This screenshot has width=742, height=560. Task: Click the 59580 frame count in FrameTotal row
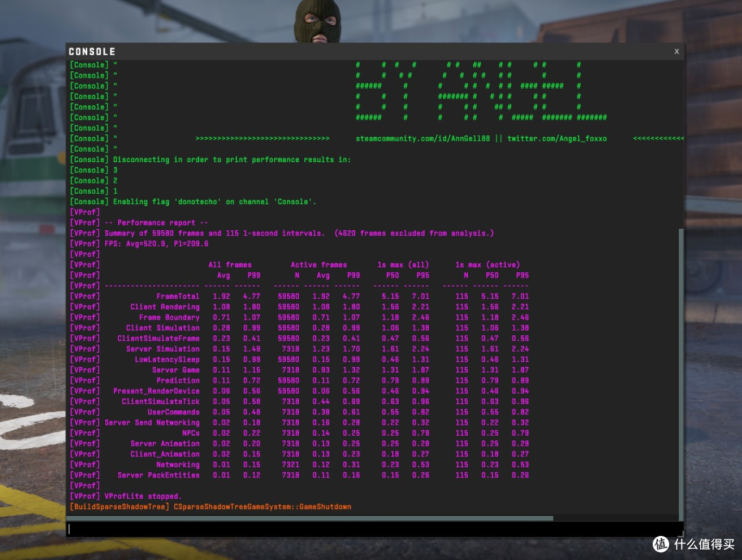[x=288, y=296]
